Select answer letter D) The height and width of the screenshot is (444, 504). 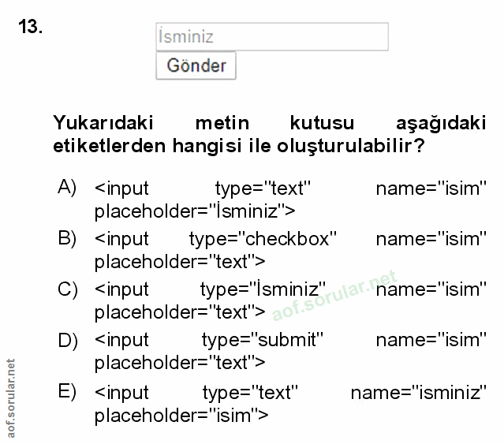pos(68,340)
